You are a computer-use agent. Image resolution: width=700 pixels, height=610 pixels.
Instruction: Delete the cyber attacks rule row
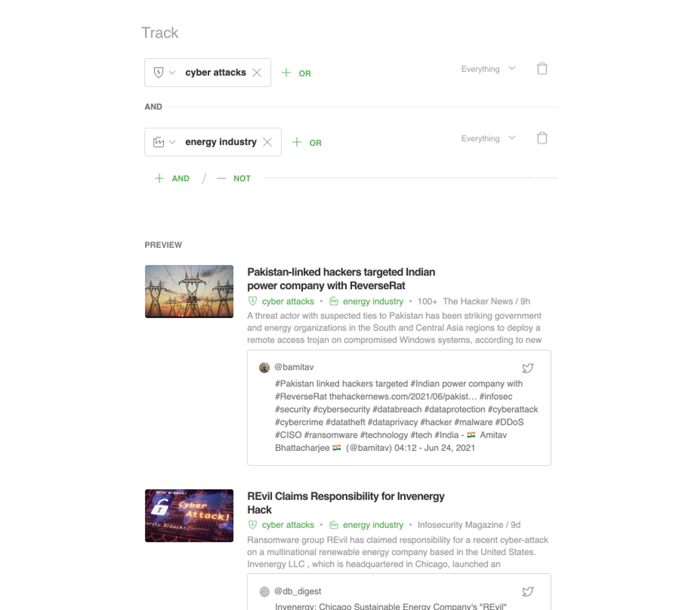point(542,69)
